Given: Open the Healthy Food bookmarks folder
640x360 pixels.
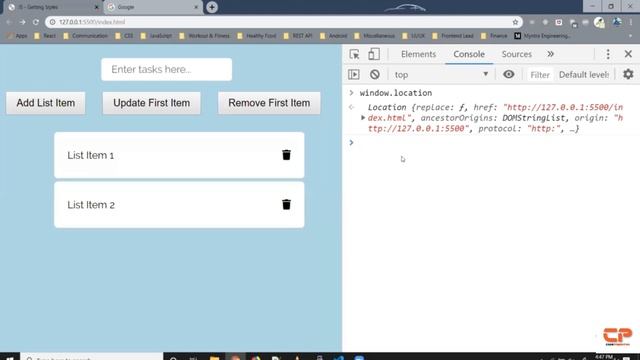Looking at the screenshot, I should (x=257, y=36).
